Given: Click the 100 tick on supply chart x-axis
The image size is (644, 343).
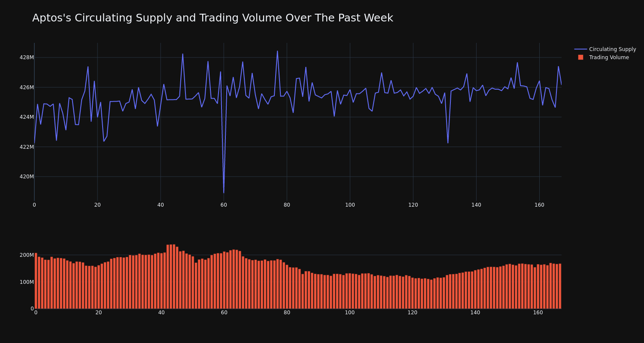Looking at the screenshot, I should click(350, 205).
